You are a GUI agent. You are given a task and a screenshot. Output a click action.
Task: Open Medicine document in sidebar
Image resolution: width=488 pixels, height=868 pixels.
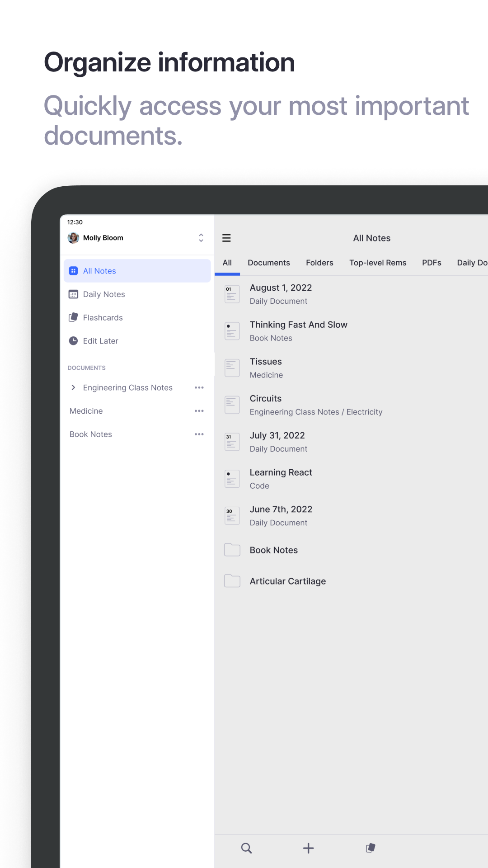coord(86,411)
